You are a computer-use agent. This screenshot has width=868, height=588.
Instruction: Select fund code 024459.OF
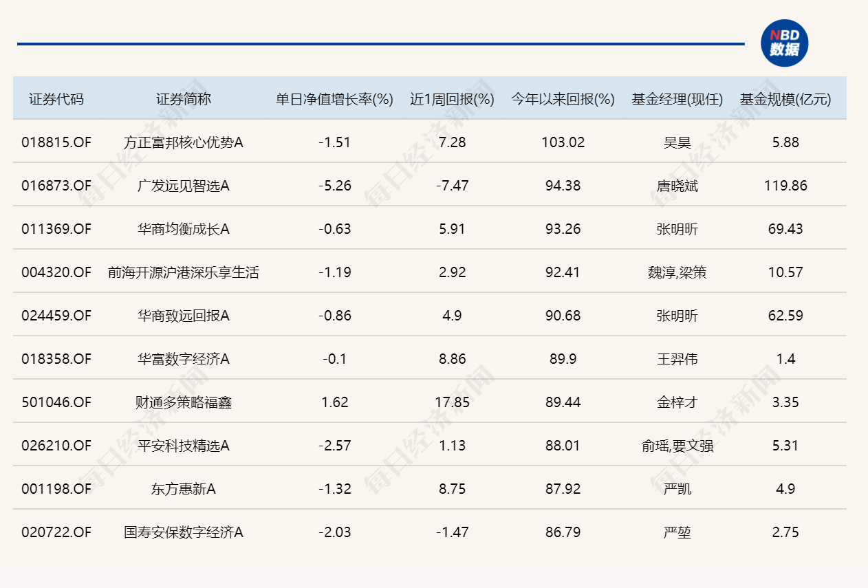click(56, 316)
